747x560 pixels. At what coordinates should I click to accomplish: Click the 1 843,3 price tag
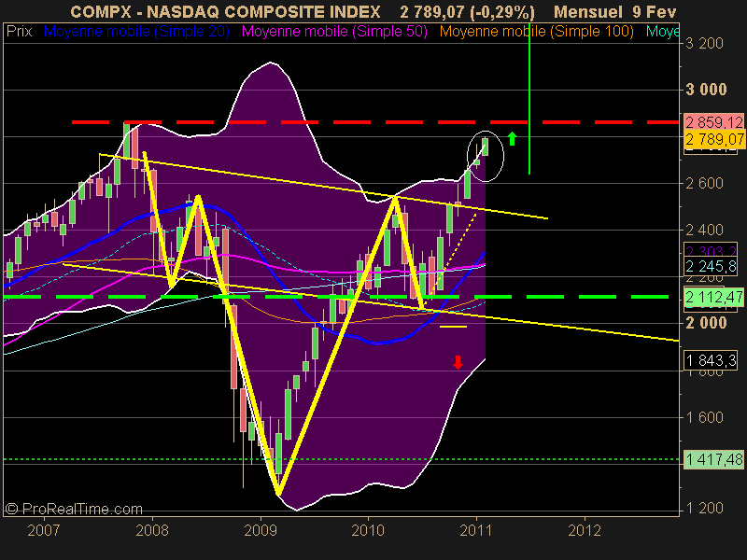coord(712,360)
